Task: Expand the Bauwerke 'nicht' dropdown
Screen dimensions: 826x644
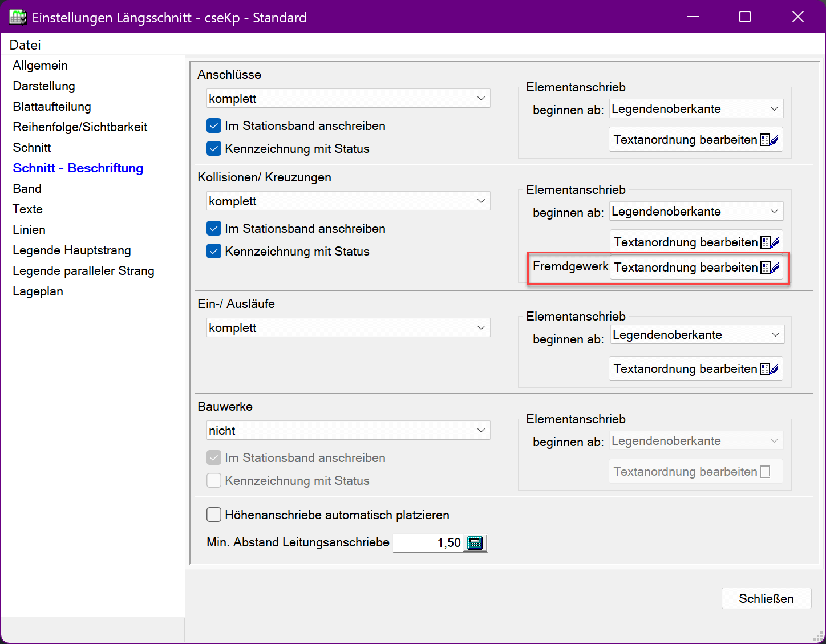Action: (x=348, y=431)
